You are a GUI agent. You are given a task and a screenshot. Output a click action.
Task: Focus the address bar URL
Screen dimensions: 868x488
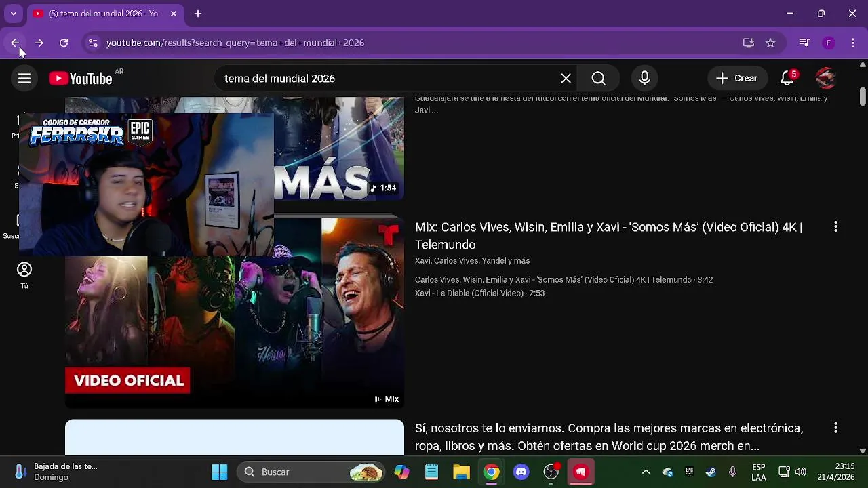click(x=235, y=43)
